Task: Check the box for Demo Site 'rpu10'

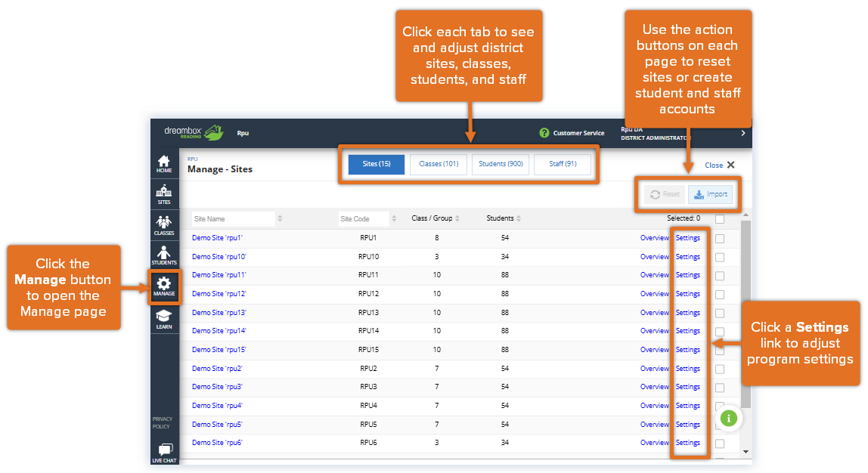Action: click(x=720, y=257)
